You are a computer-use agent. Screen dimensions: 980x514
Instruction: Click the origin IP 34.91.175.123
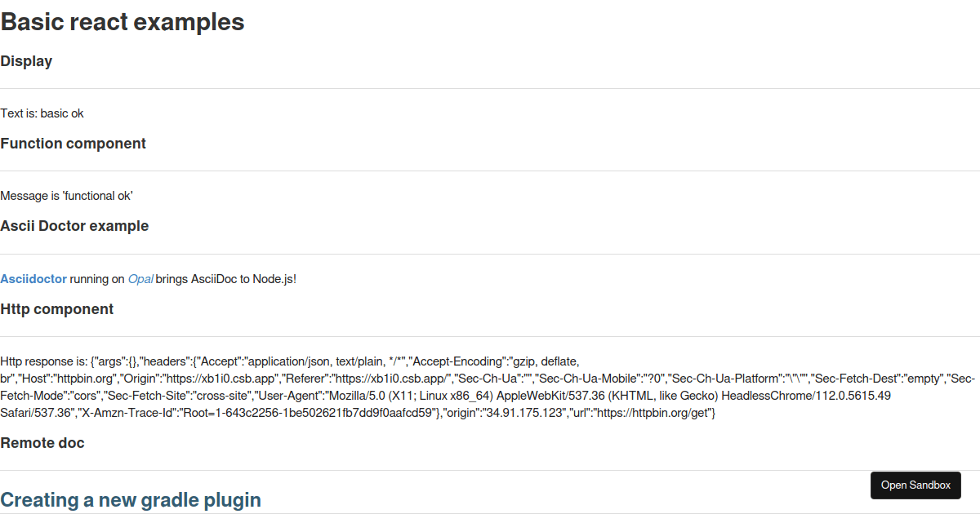(524, 414)
